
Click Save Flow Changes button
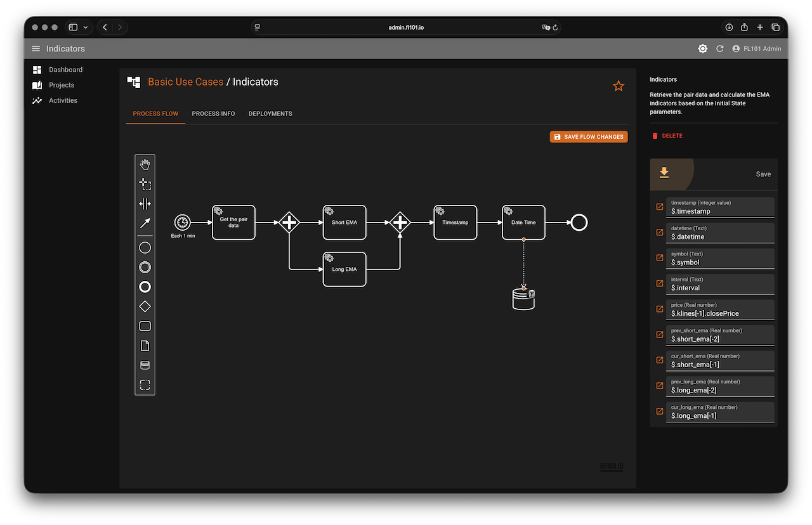(588, 137)
